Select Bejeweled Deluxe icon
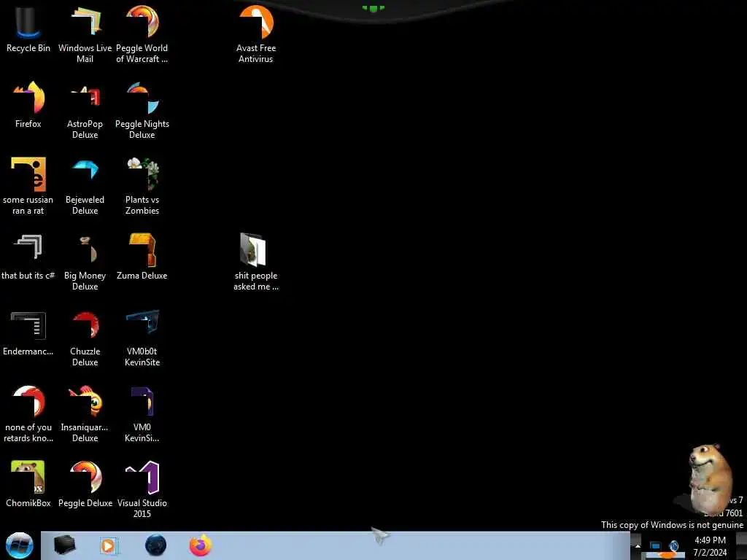This screenshot has width=747, height=560. 85,186
